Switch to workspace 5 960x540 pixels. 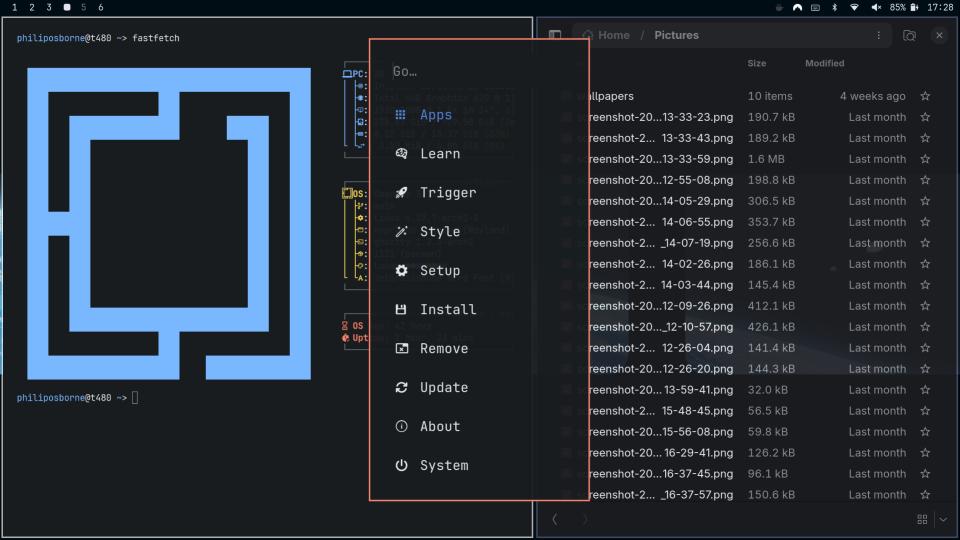point(83,7)
